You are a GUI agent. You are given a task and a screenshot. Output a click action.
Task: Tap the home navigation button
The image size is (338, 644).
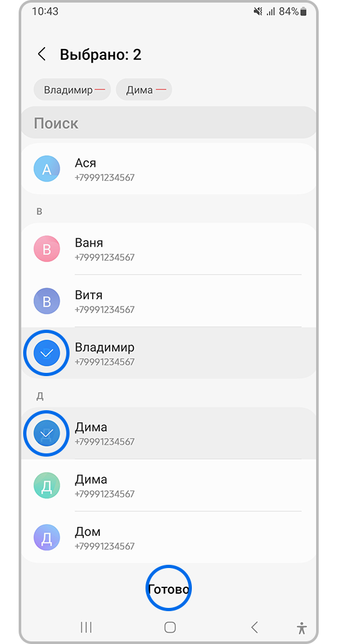(169, 627)
